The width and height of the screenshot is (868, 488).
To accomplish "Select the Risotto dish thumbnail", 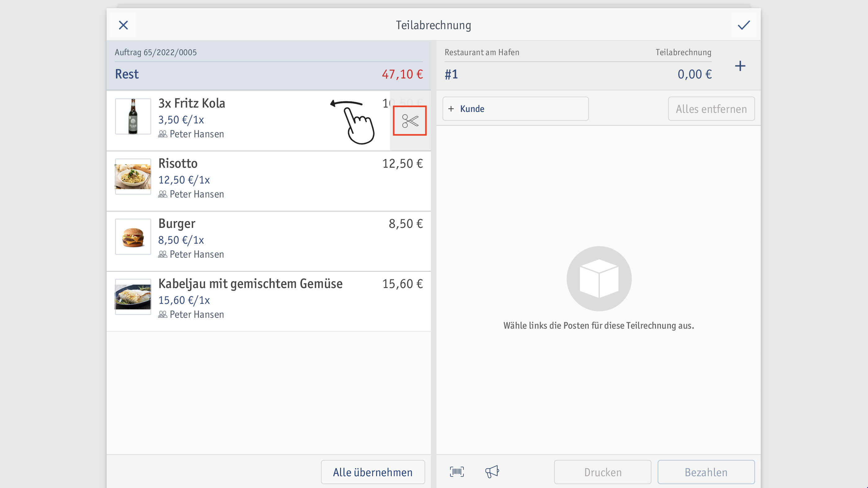I will tap(133, 176).
